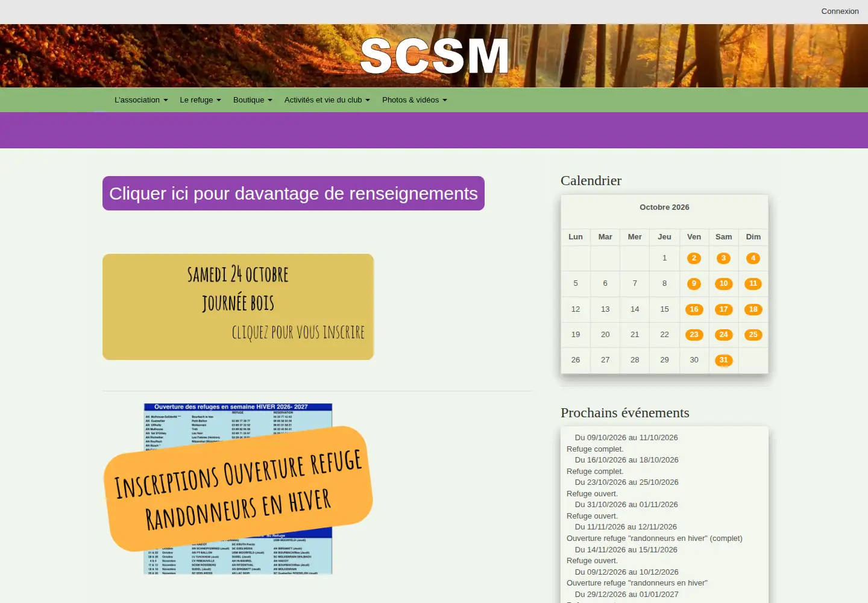868x603 pixels.
Task: Open event Du 31/10/2026 au 01/11/2026
Action: pos(626,505)
